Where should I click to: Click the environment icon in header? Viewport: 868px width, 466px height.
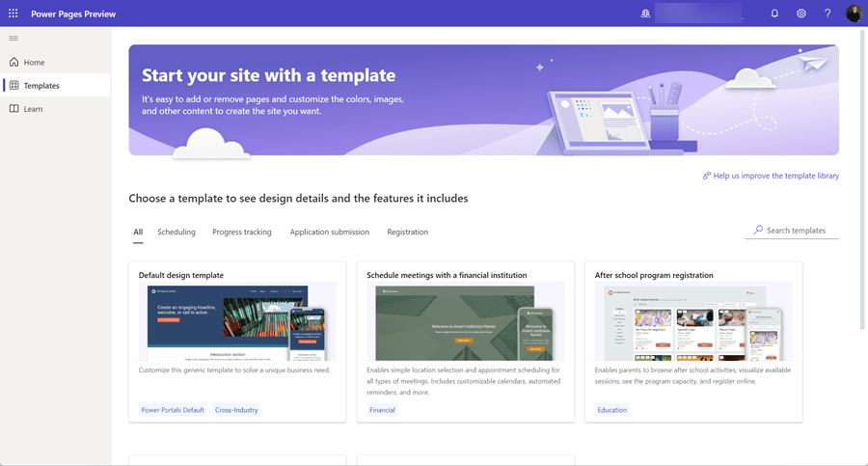645,14
